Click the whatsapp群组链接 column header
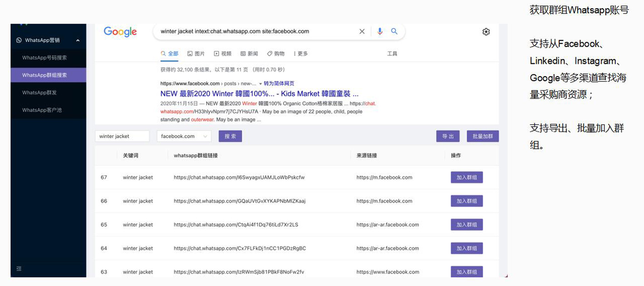This screenshot has height=286, width=644. click(x=196, y=155)
